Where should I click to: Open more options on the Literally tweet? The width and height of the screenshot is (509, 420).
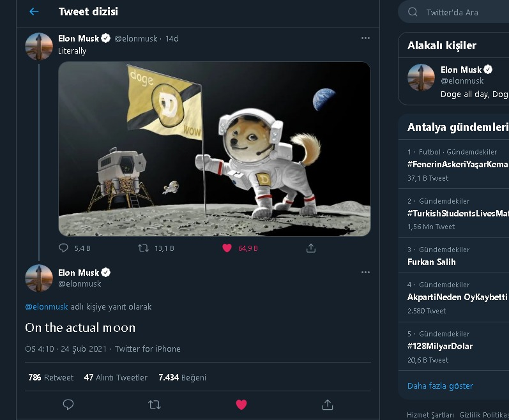click(365, 38)
